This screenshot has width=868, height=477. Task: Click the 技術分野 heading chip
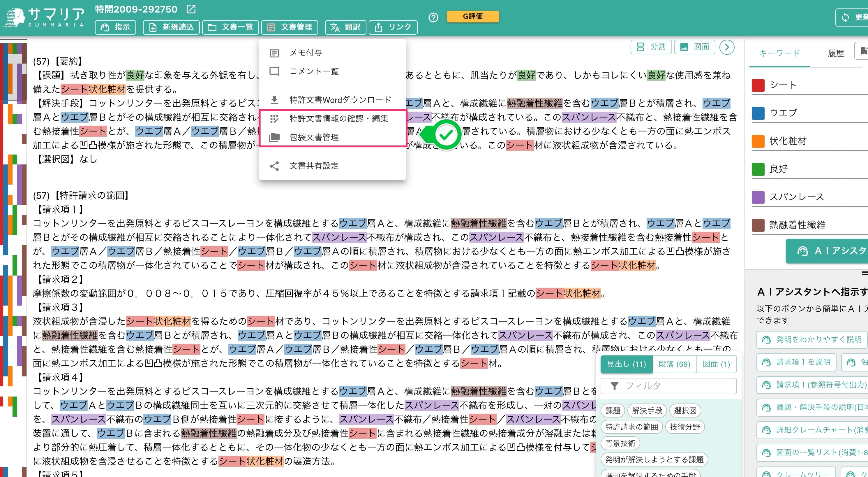[x=685, y=427]
